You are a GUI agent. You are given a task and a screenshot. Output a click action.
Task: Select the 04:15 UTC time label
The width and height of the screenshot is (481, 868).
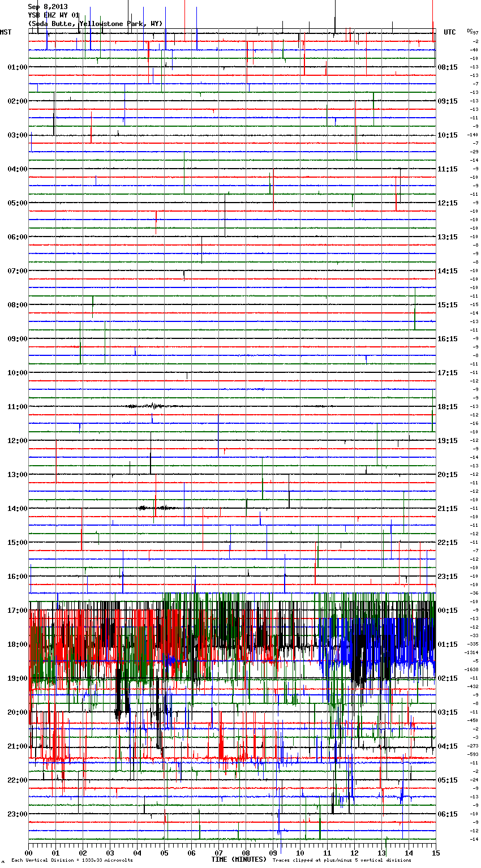(x=448, y=746)
